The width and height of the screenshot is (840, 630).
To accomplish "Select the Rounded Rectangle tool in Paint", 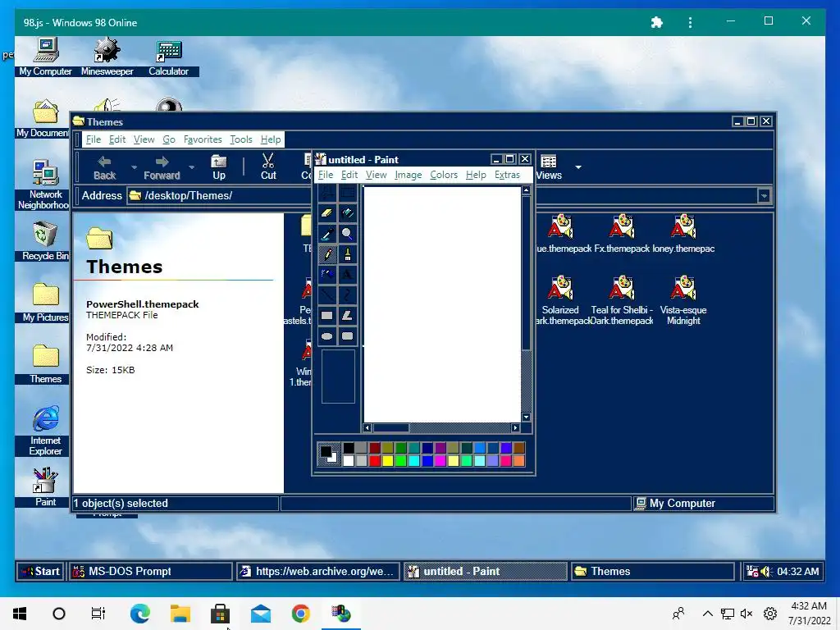I will (x=347, y=336).
